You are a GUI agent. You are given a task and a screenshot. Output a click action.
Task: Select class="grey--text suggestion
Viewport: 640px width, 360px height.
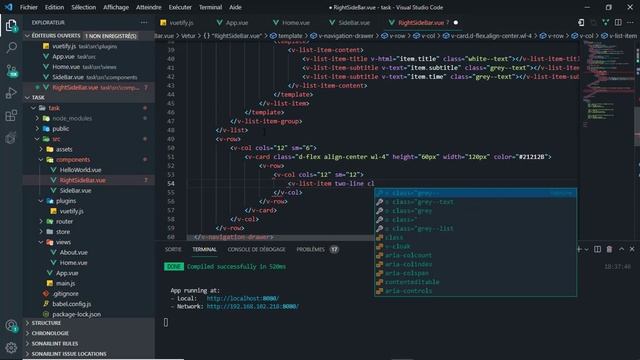point(476,202)
